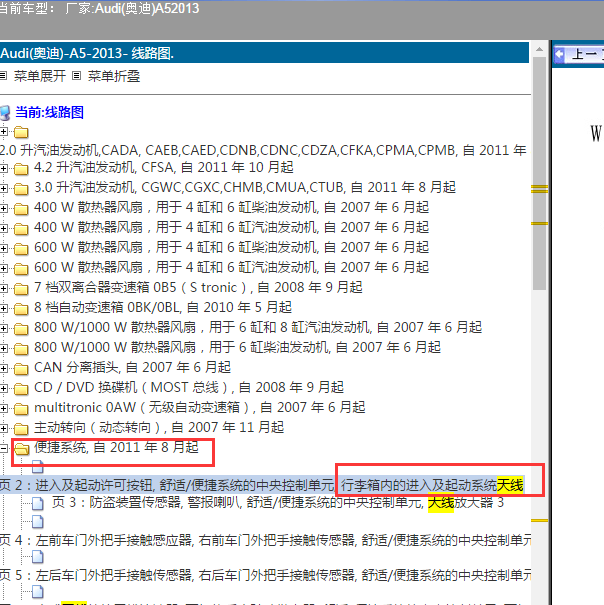Expand 400 W 散热器风扇 汽油发动机 node
The image size is (604, 605).
pyautogui.click(x=3, y=228)
